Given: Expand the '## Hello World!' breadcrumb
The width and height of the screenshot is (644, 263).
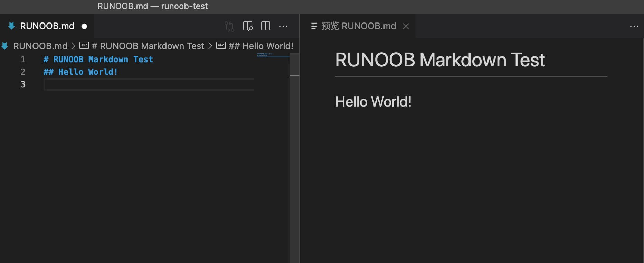Looking at the screenshot, I should point(261,46).
